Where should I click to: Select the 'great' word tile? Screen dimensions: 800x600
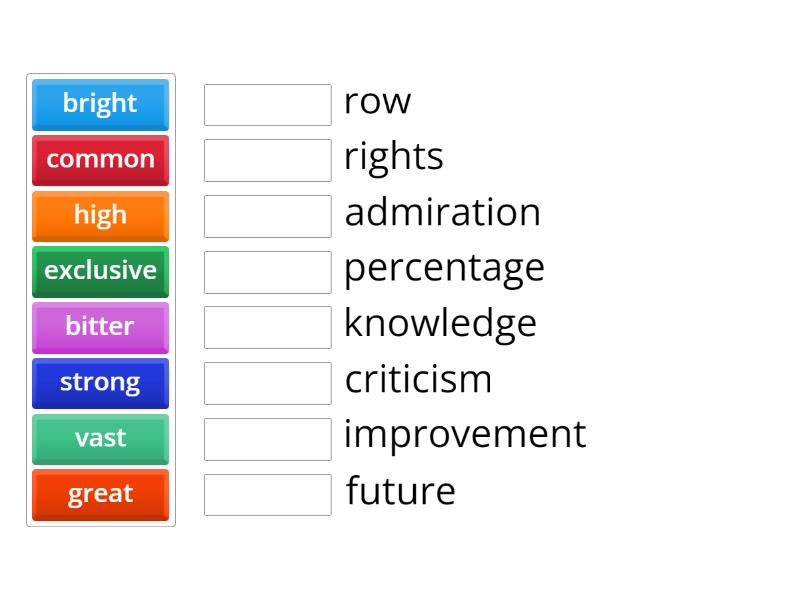pos(100,494)
